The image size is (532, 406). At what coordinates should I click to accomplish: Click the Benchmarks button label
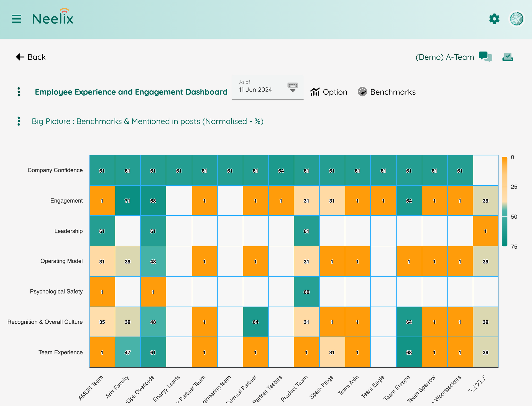393,92
